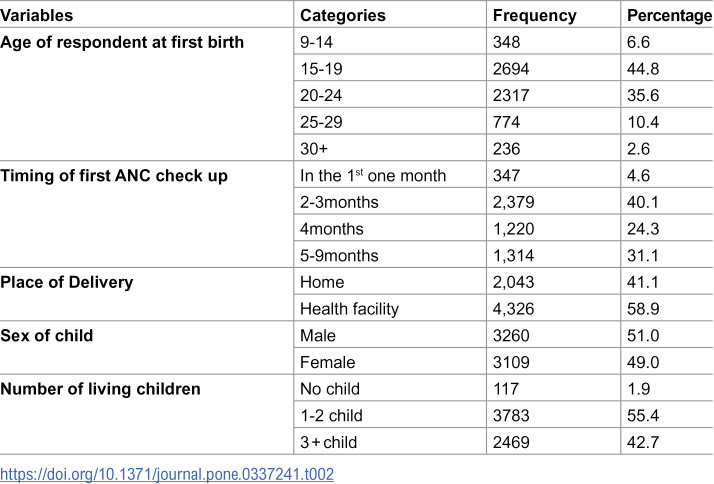Select the Age of respondent at first birth label
714x484 pixels.
(122, 42)
